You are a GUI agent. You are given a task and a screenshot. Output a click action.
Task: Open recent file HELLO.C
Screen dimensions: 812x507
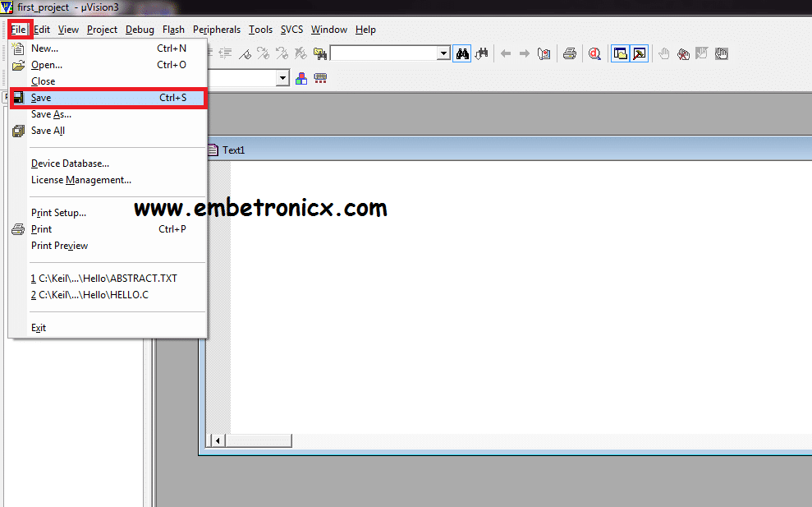[108, 295]
